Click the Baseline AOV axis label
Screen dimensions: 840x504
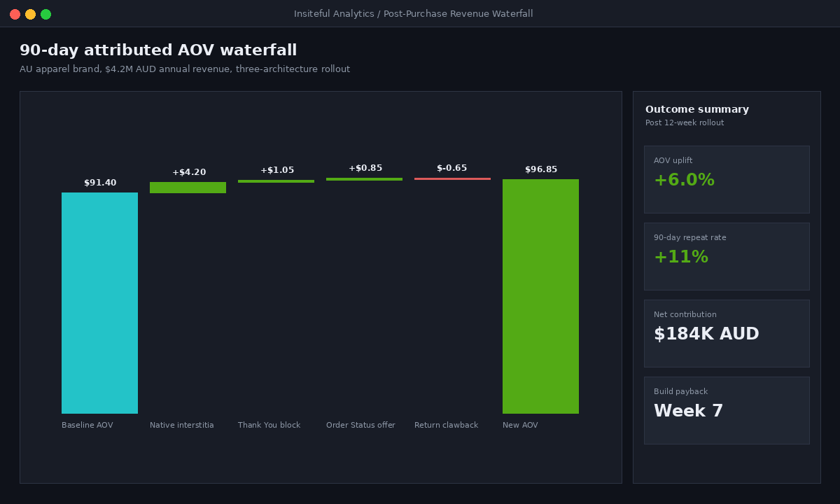tap(87, 425)
